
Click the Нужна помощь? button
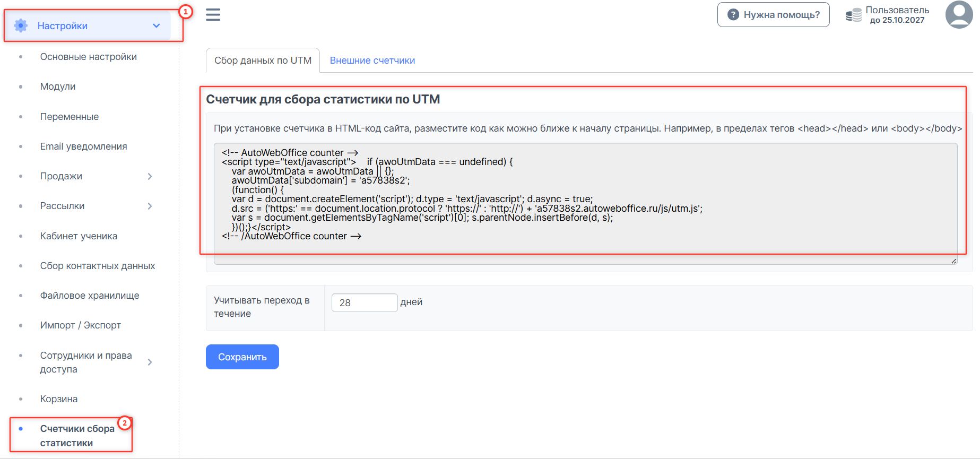(774, 15)
